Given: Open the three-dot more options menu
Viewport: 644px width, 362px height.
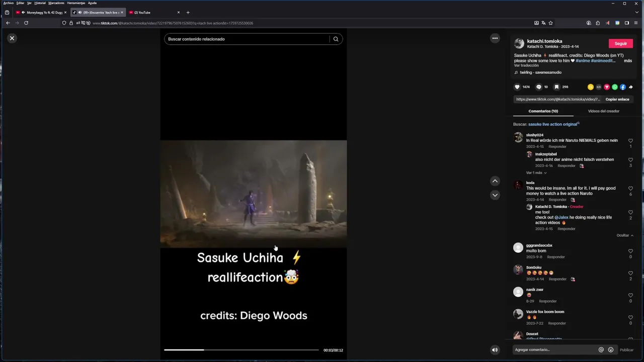Looking at the screenshot, I should (x=495, y=38).
